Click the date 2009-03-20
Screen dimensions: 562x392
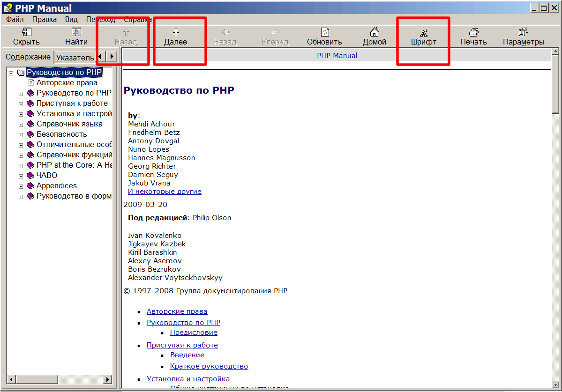pos(145,204)
